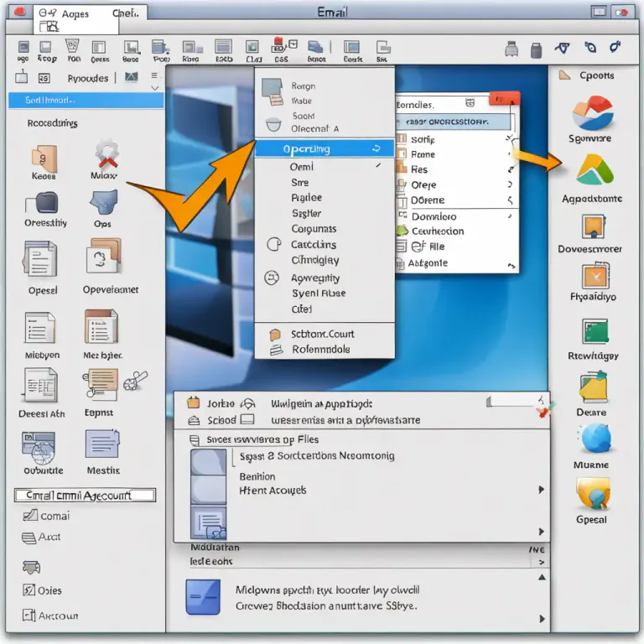Open the Keoes icon in left panel
Image resolution: width=644 pixels, height=644 pixels.
coord(44,159)
